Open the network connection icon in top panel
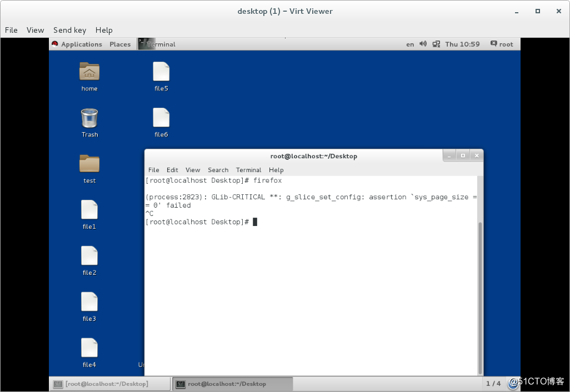The image size is (570, 392). [x=436, y=44]
